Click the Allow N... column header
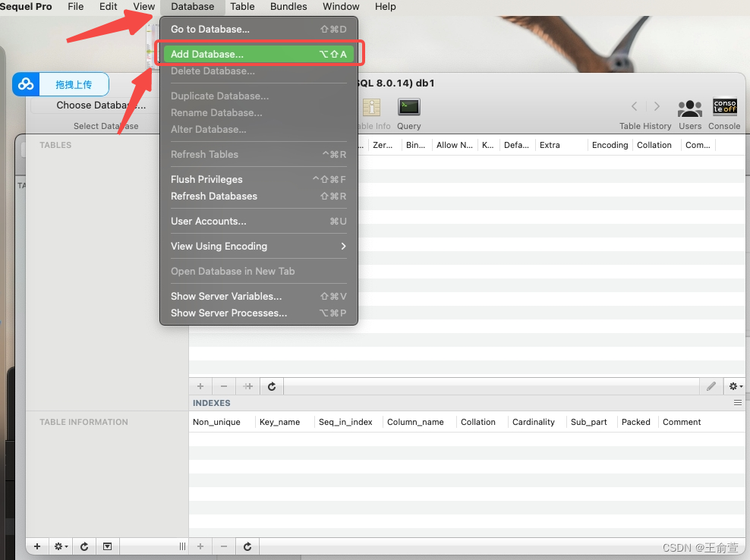Screen dimensions: 750x560 click(455, 145)
